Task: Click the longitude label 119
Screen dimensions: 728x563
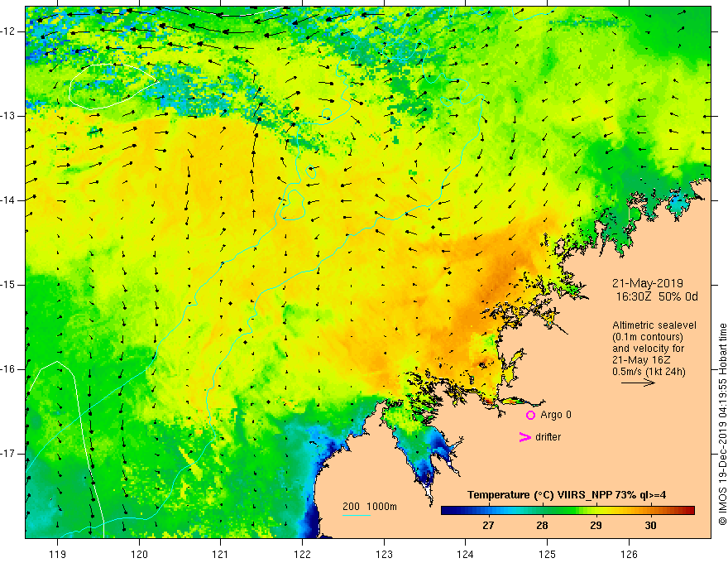Action: [x=57, y=554]
